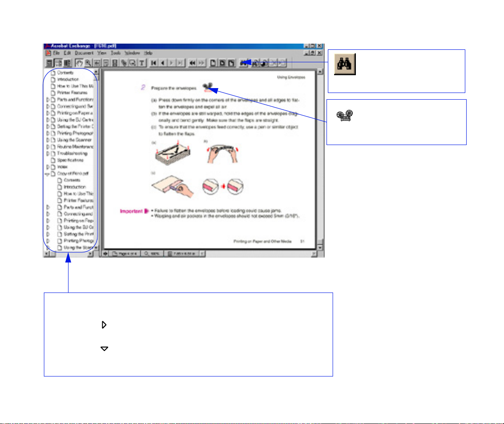Click Go Back double-arrow button

[192, 63]
